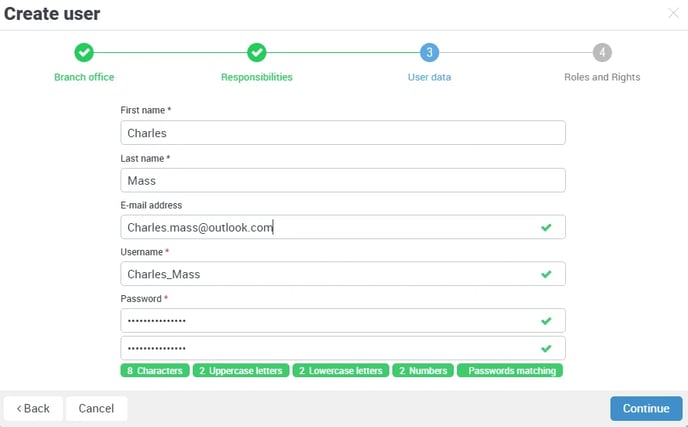Click the green checkmark in Username field

point(546,274)
